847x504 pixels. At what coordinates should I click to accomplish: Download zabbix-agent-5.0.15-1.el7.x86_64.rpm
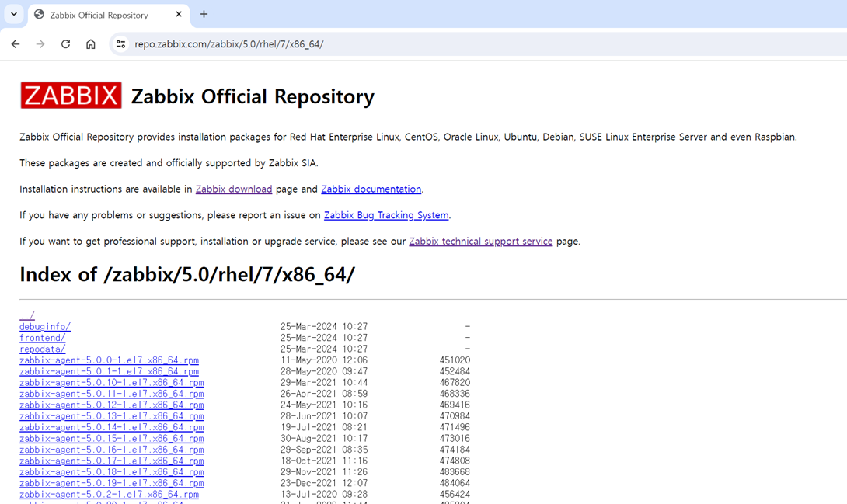(x=112, y=439)
